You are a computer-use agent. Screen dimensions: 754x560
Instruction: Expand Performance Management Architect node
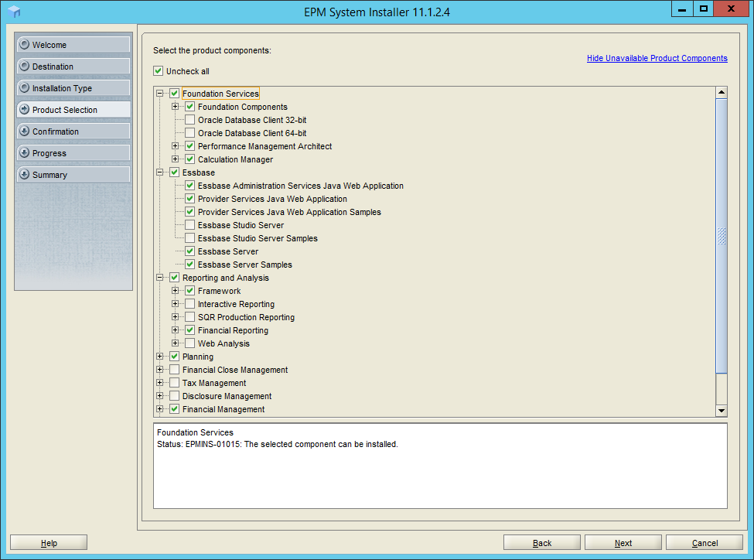point(175,145)
